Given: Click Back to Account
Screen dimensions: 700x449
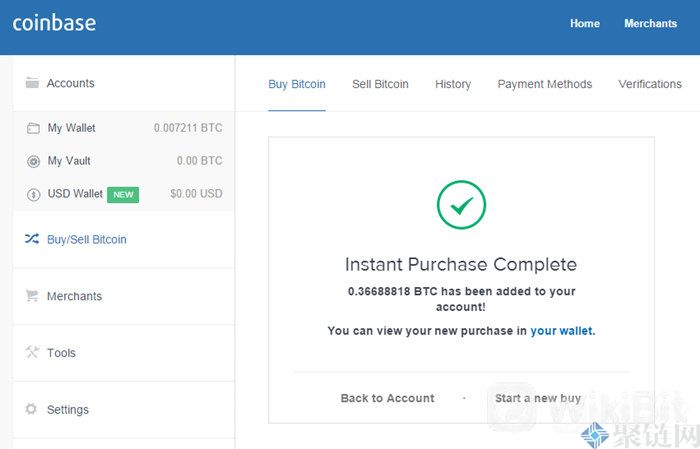Looking at the screenshot, I should (x=387, y=398).
